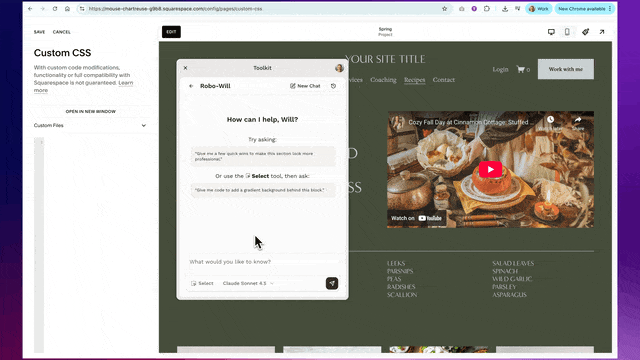Click the EDIT button
The width and height of the screenshot is (640, 360).
pos(171,32)
